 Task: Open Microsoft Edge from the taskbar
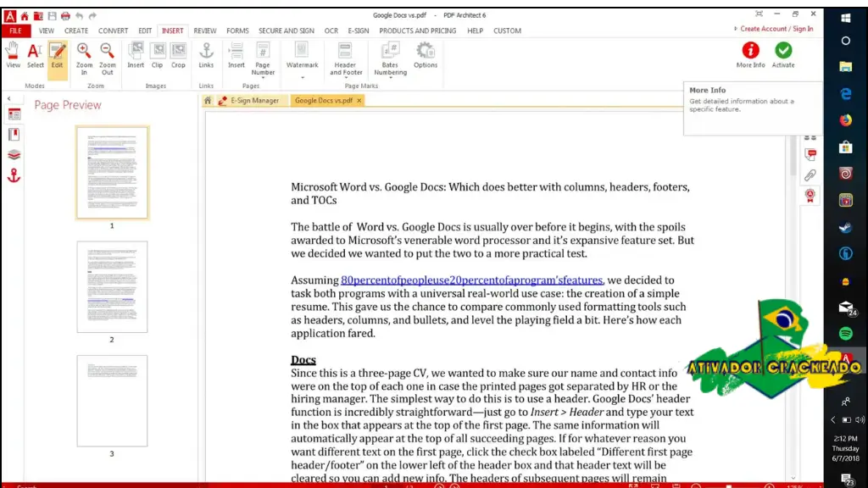(846, 93)
